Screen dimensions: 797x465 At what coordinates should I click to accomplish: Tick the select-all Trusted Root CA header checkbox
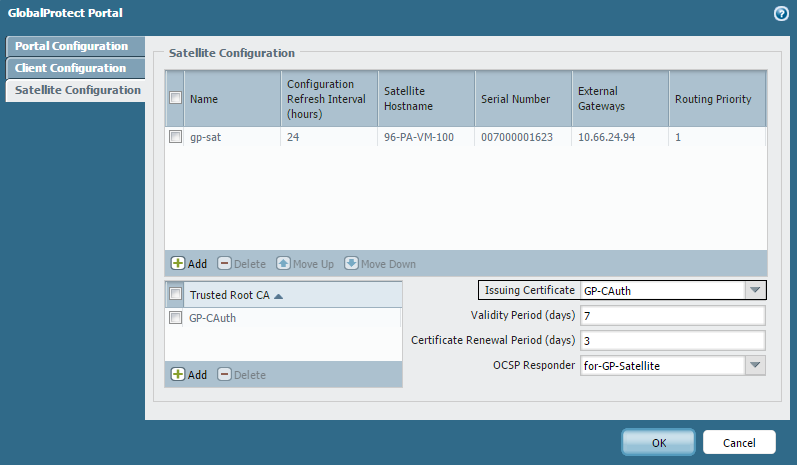click(x=176, y=295)
